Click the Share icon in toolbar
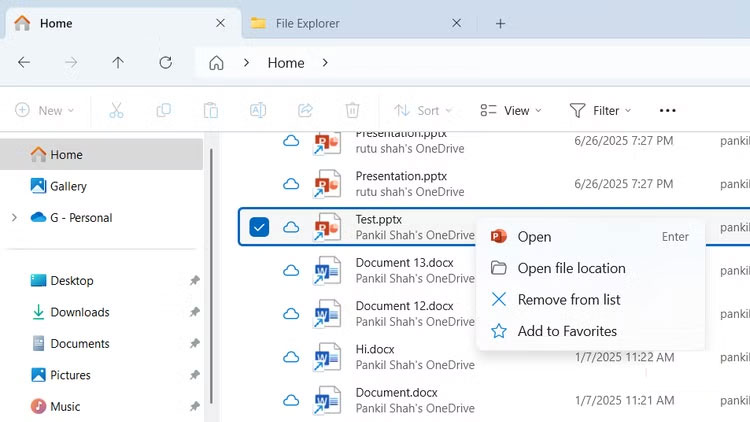 305,110
